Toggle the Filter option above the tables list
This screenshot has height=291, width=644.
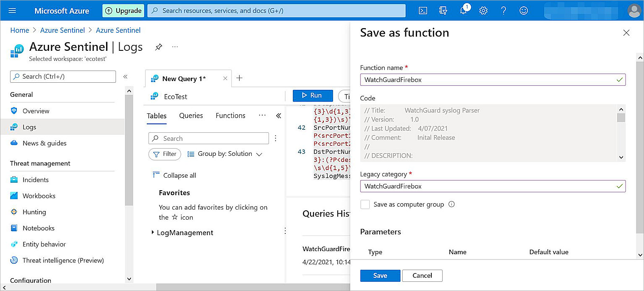point(164,154)
